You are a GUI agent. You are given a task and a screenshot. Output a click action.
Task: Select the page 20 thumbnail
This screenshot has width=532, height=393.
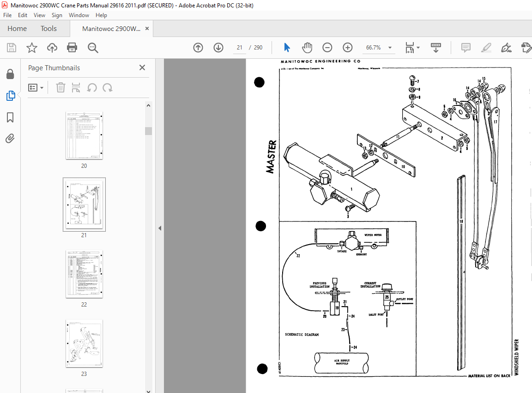click(x=84, y=135)
